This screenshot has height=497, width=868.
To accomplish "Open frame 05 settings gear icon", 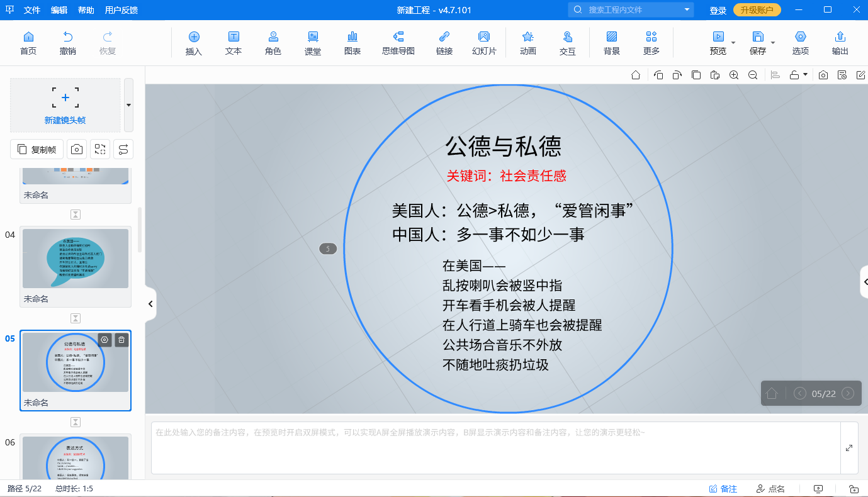I will coord(105,340).
